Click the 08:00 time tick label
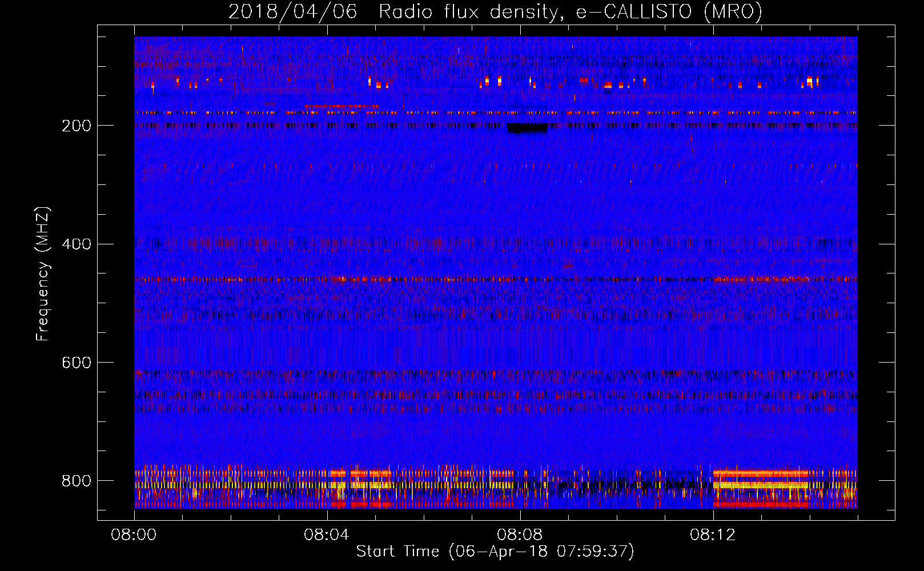 coord(134,535)
